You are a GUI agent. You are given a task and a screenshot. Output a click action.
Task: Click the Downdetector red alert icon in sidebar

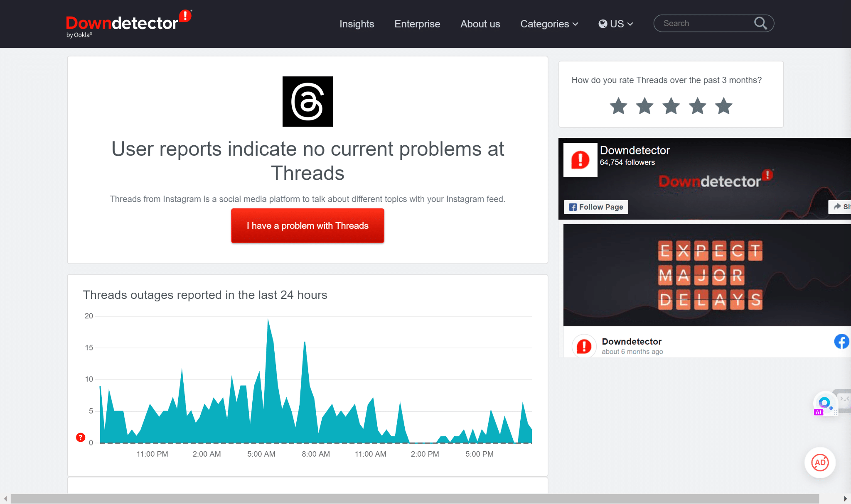584,345
